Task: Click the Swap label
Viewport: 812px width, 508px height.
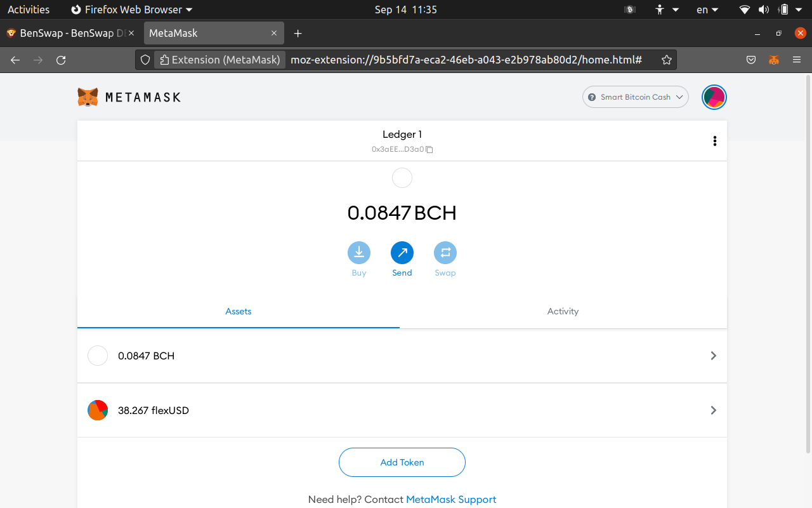Action: [445, 273]
